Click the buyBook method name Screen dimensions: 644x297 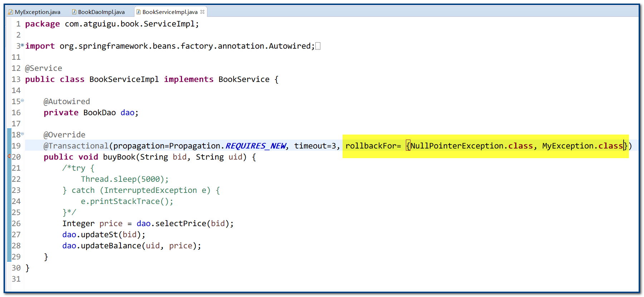click(x=120, y=157)
